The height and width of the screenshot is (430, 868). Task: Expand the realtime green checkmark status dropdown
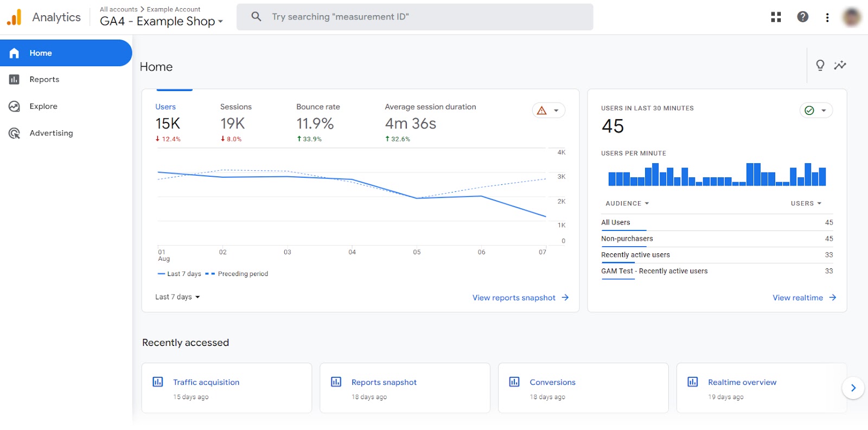[815, 111]
